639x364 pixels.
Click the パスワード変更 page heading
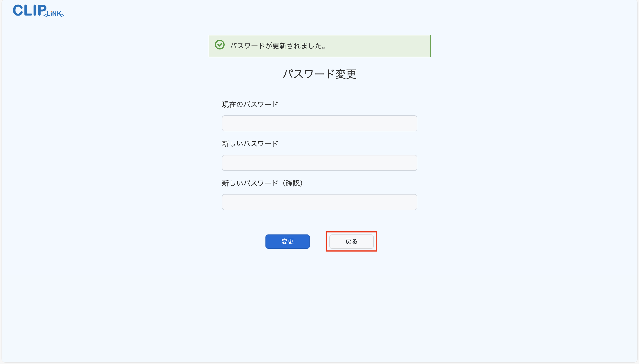point(319,74)
